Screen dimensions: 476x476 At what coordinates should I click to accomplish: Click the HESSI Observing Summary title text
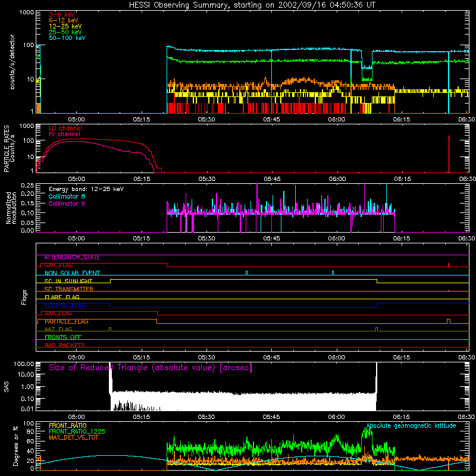pyautogui.click(x=252, y=5)
